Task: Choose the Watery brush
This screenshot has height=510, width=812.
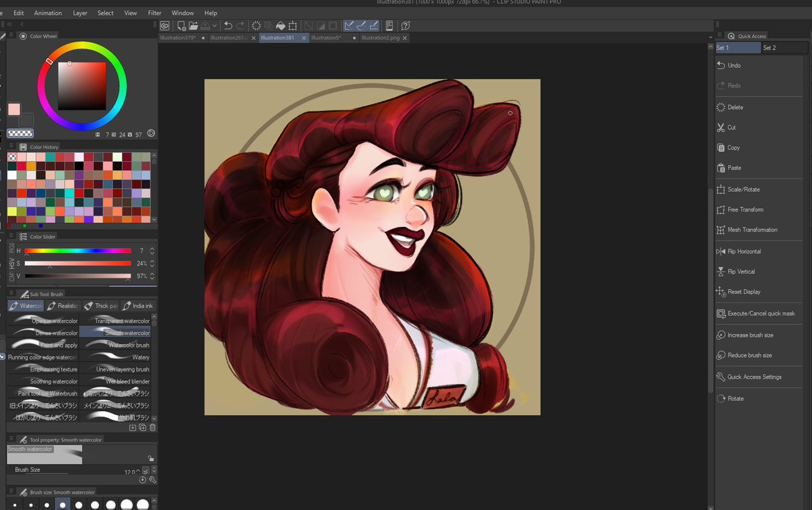Action: [115, 357]
